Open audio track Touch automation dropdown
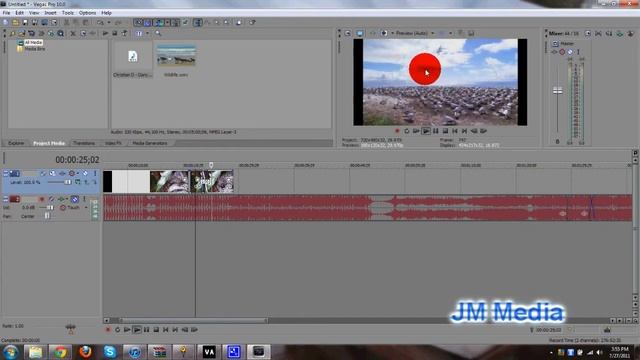The height and width of the screenshot is (360, 640). [86, 208]
